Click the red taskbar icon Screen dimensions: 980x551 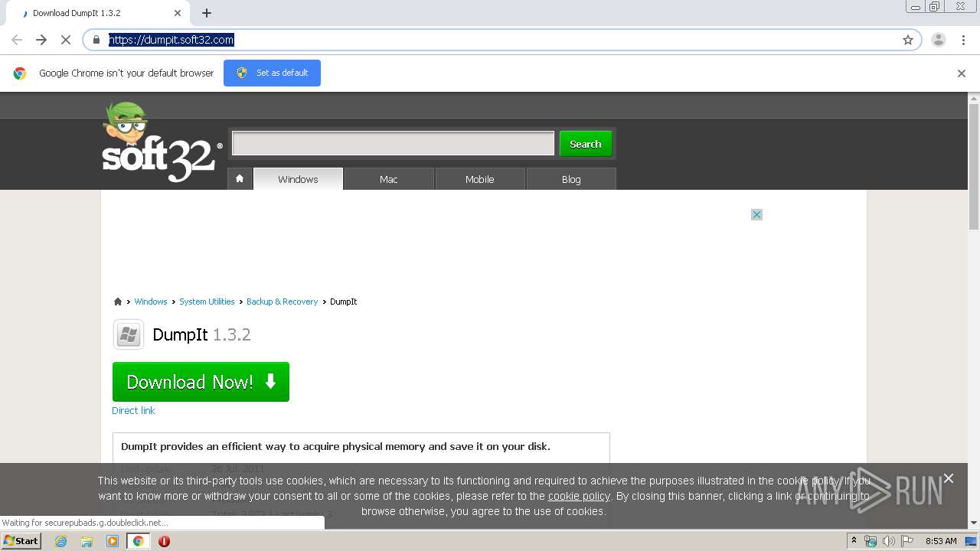(164, 541)
